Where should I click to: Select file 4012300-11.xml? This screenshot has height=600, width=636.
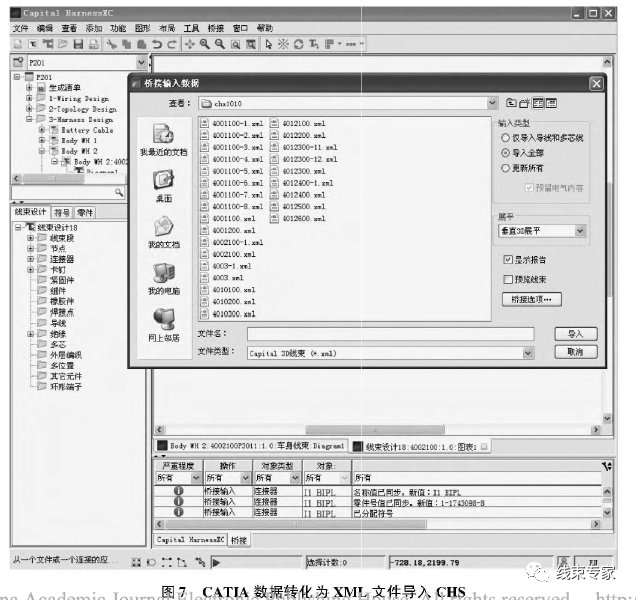(304, 147)
